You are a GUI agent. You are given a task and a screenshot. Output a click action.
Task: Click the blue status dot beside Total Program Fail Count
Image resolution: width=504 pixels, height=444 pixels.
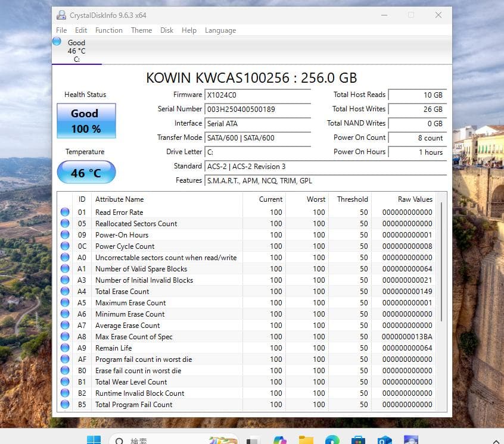(x=66, y=404)
